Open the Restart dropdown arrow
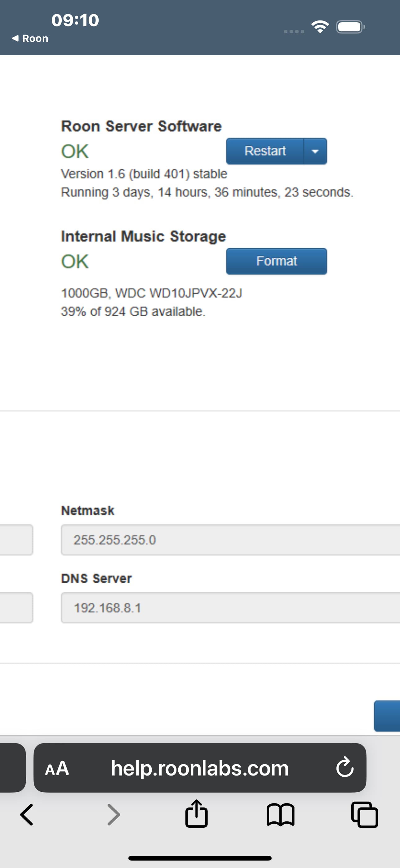The image size is (400, 868). coord(315,151)
